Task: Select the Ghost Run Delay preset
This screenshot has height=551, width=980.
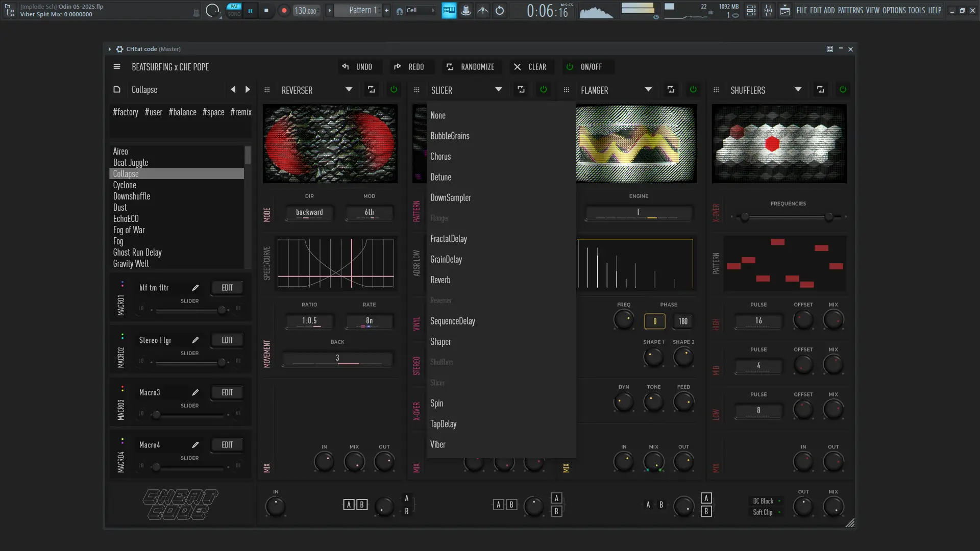Action: tap(137, 253)
